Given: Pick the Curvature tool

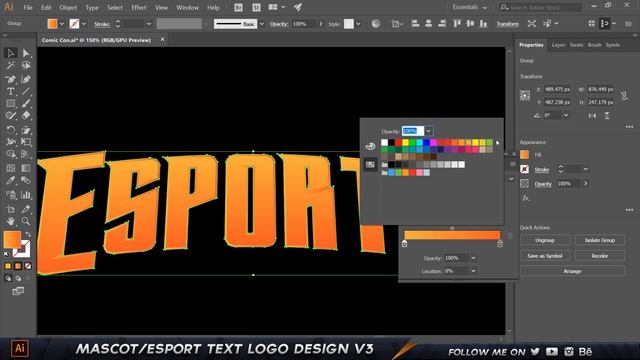Looking at the screenshot, I should click(26, 79).
